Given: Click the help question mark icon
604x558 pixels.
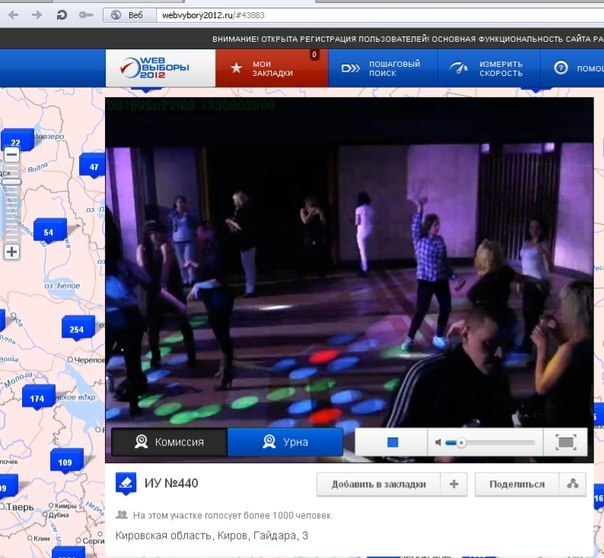Looking at the screenshot, I should (x=561, y=69).
